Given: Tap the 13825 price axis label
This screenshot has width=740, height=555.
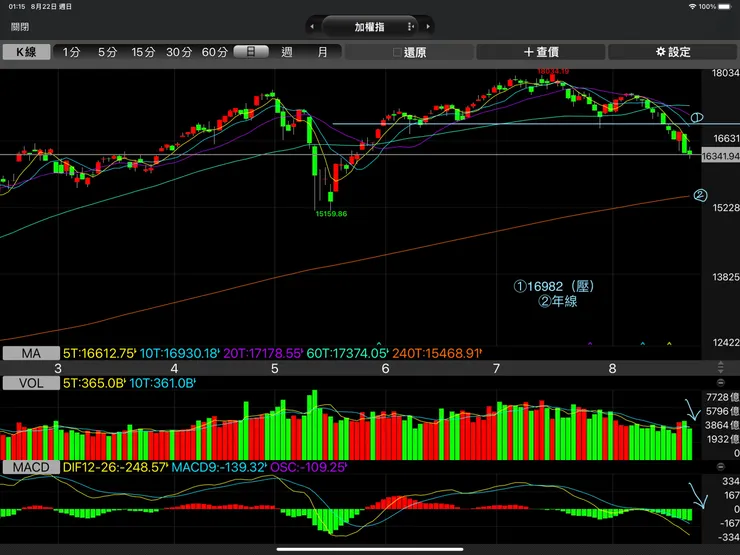Looking at the screenshot, I should (x=726, y=277).
